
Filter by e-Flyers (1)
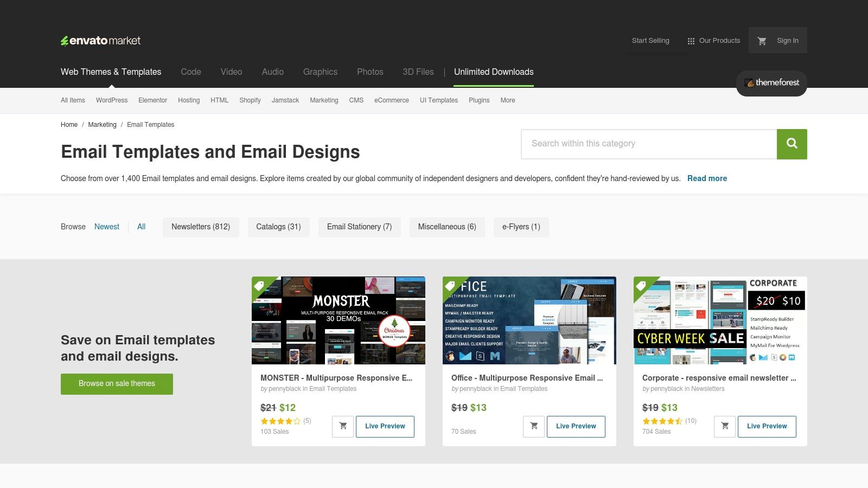521,227
